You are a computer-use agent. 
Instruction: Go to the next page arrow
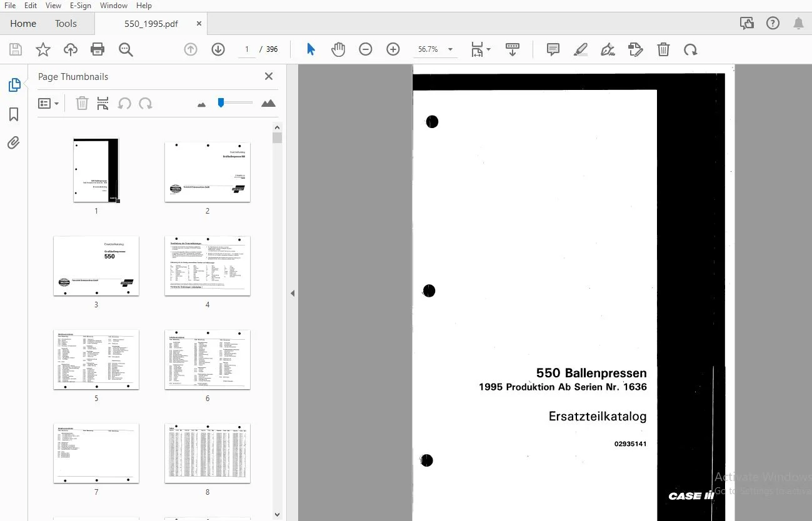(x=218, y=49)
